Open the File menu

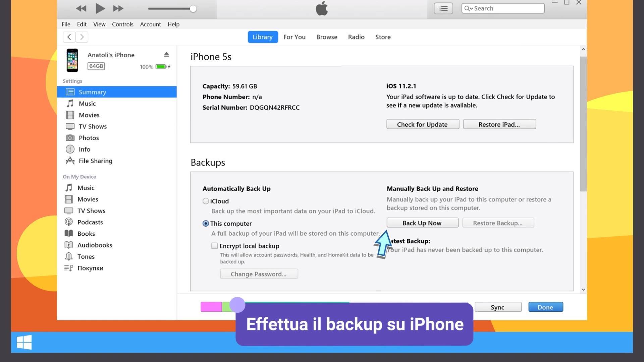click(66, 24)
